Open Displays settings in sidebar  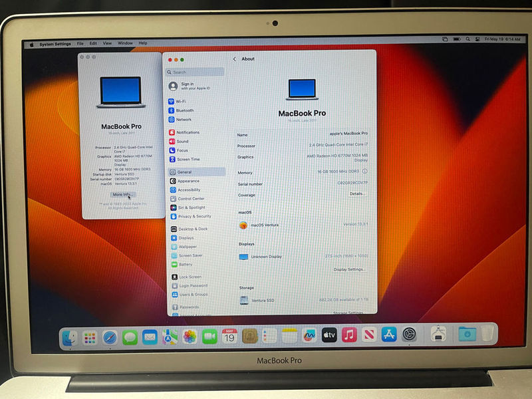click(182, 238)
